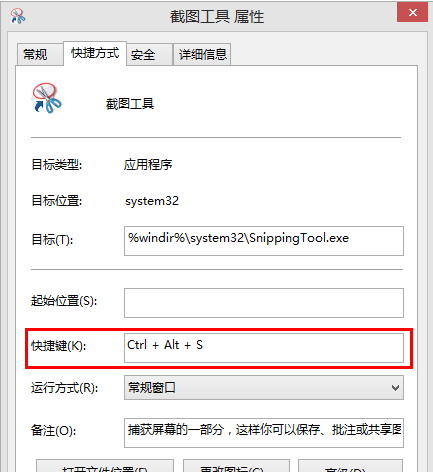Go to the 详细信息 tab
433x472 pixels.
202,54
